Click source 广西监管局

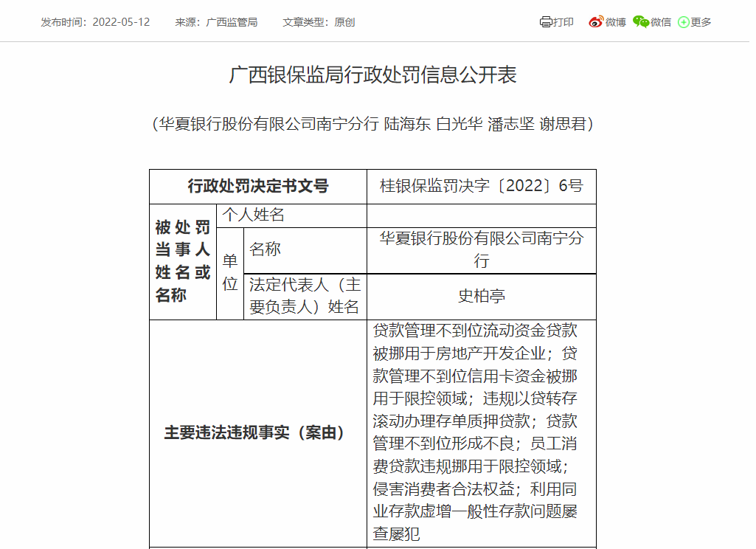232,22
